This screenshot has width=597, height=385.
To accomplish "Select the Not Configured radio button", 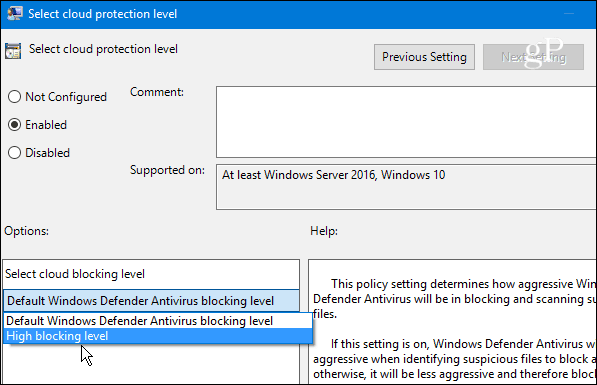I will tap(14, 97).
